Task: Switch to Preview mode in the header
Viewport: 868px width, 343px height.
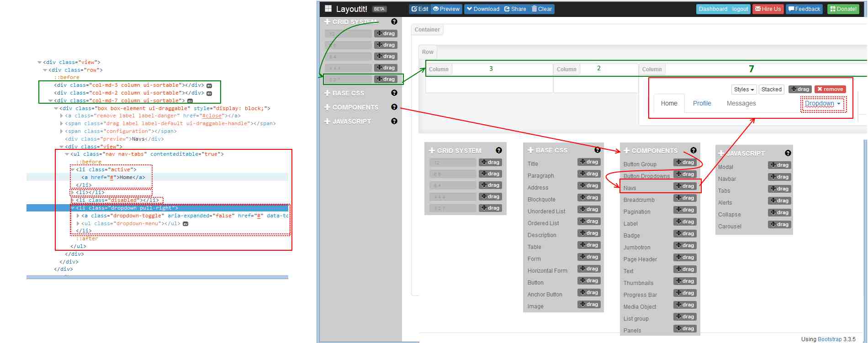Action: tap(446, 9)
